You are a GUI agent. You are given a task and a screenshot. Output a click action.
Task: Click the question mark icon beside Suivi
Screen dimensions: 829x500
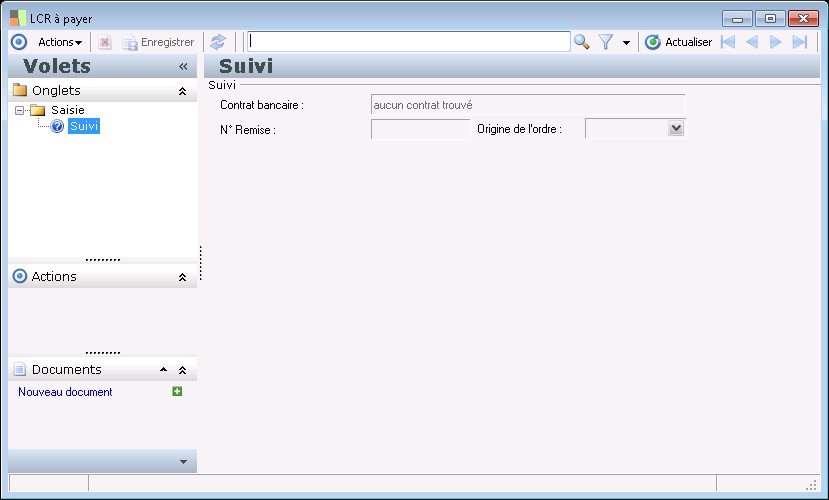coord(57,126)
